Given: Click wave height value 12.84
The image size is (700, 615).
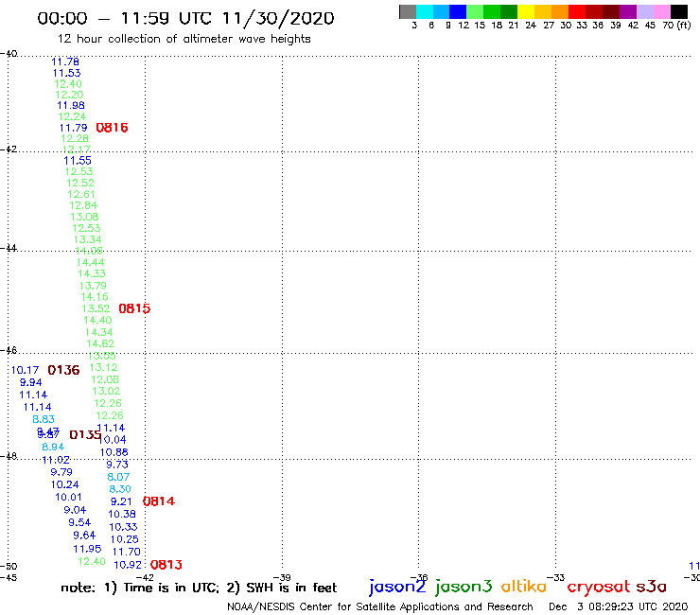Looking at the screenshot, I should click(83, 205).
